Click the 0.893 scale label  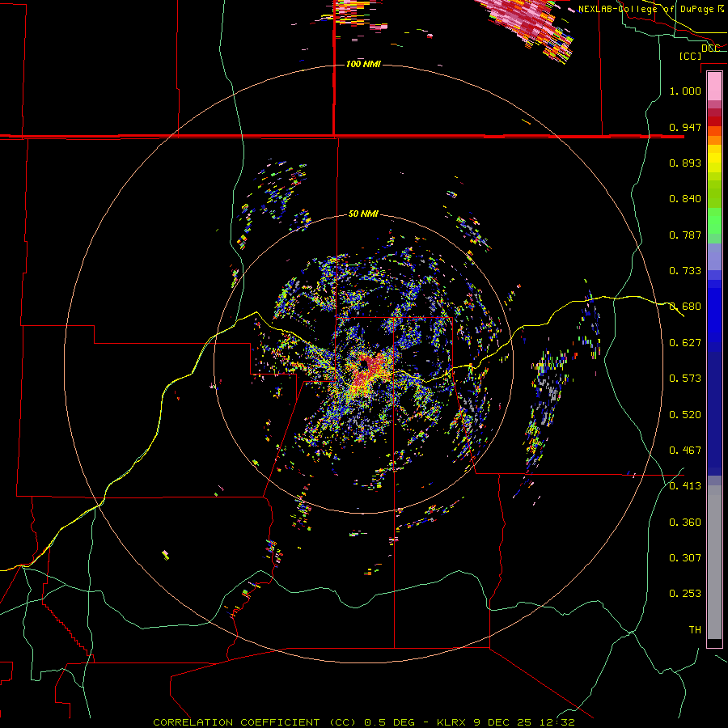pyautogui.click(x=685, y=163)
